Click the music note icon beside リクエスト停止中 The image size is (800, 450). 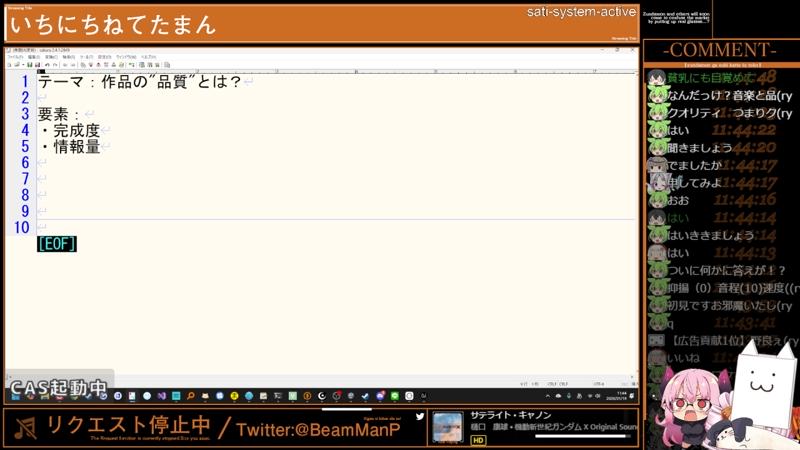click(x=26, y=428)
